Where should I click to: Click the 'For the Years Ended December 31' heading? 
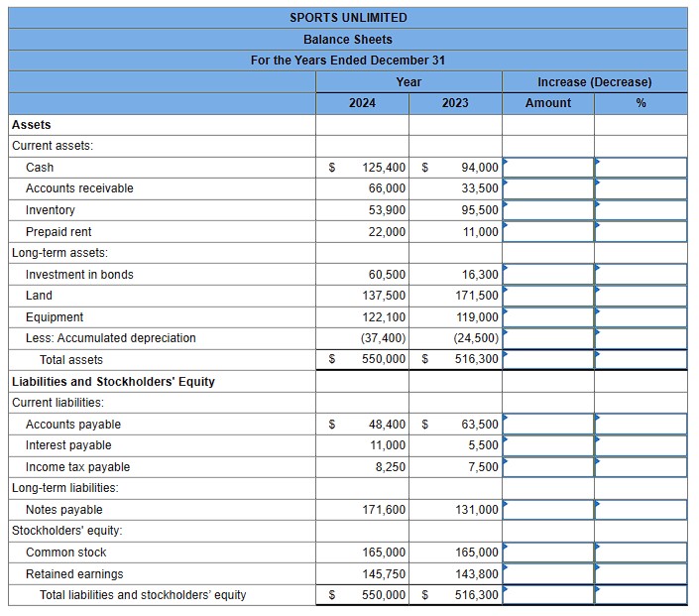tap(348, 61)
